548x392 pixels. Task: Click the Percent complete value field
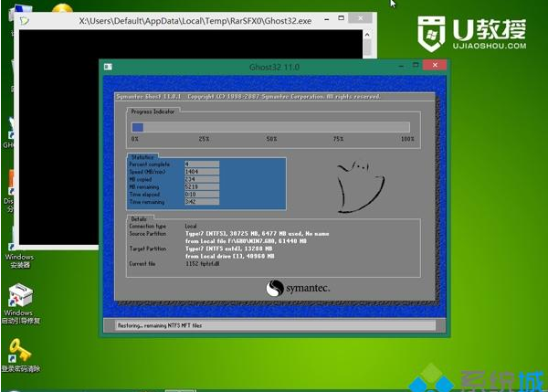pos(201,164)
